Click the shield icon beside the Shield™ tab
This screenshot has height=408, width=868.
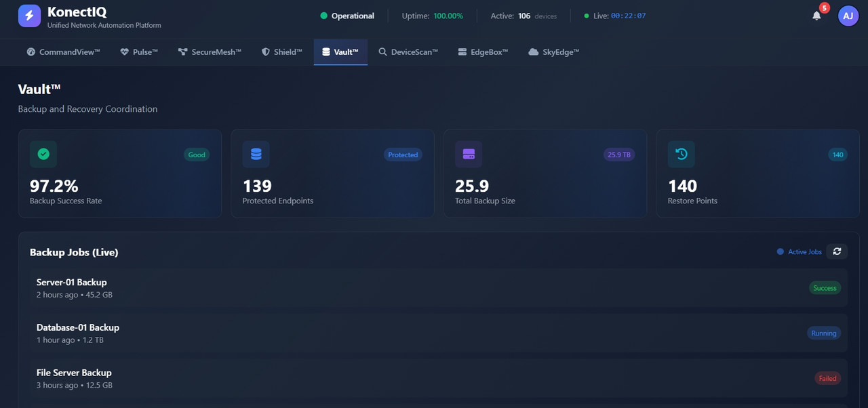point(266,52)
